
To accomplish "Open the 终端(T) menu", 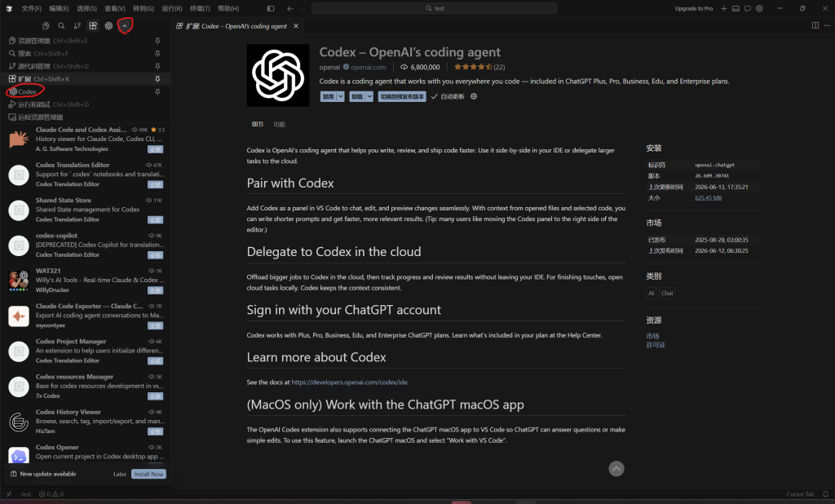I will click(200, 8).
